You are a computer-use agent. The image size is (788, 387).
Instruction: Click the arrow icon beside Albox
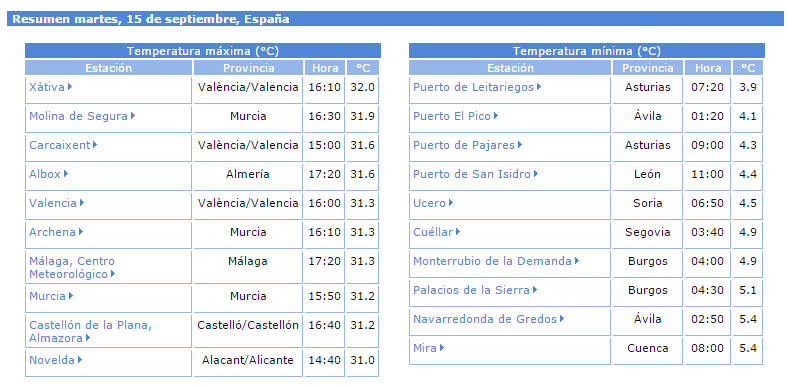coord(66,174)
